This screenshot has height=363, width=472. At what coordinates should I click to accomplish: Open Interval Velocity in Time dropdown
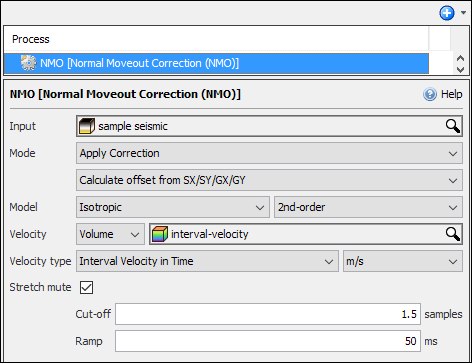coord(207,261)
